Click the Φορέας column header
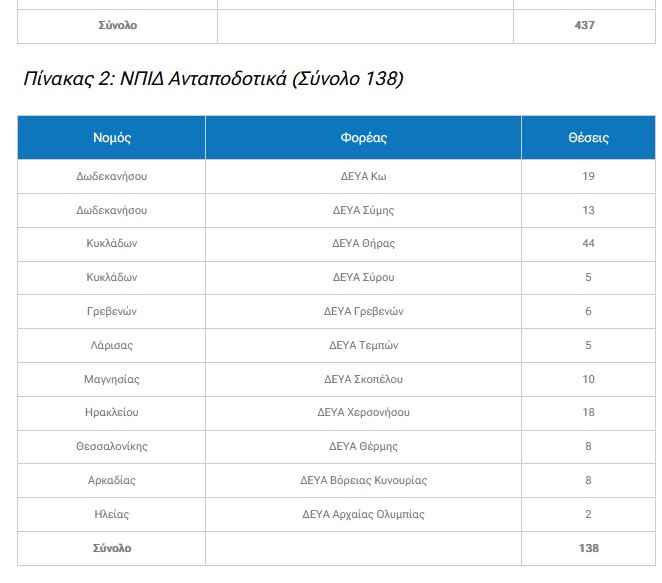 363,138
